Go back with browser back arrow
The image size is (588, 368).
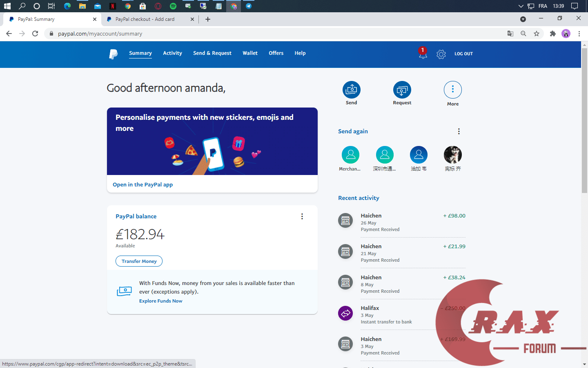pos(9,34)
